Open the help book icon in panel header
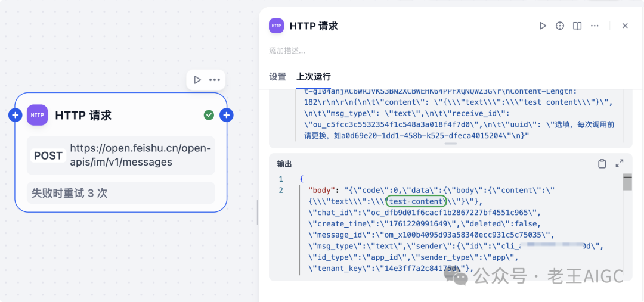Image resolution: width=644 pixels, height=302 pixels. [577, 26]
